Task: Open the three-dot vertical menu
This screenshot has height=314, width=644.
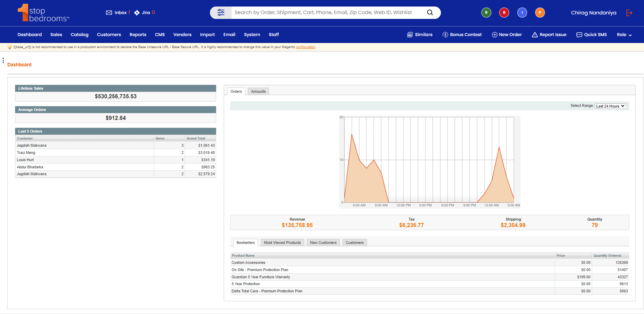Action: click(3, 60)
